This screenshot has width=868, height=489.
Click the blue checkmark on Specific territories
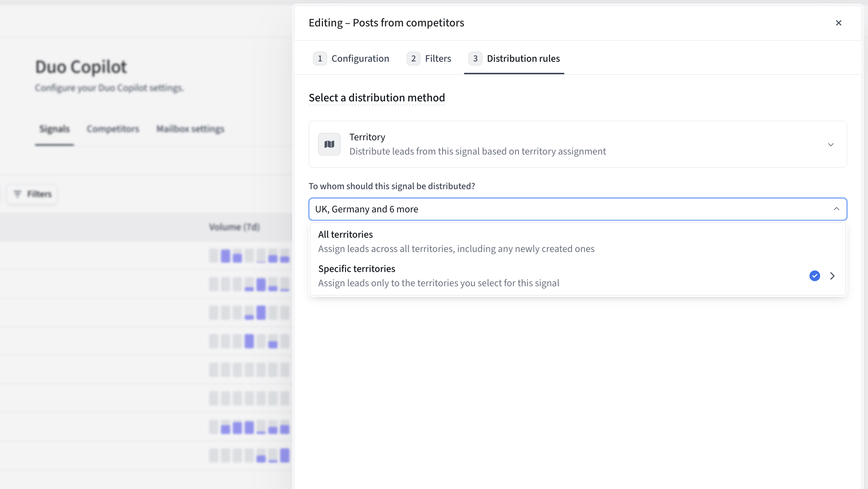point(814,276)
